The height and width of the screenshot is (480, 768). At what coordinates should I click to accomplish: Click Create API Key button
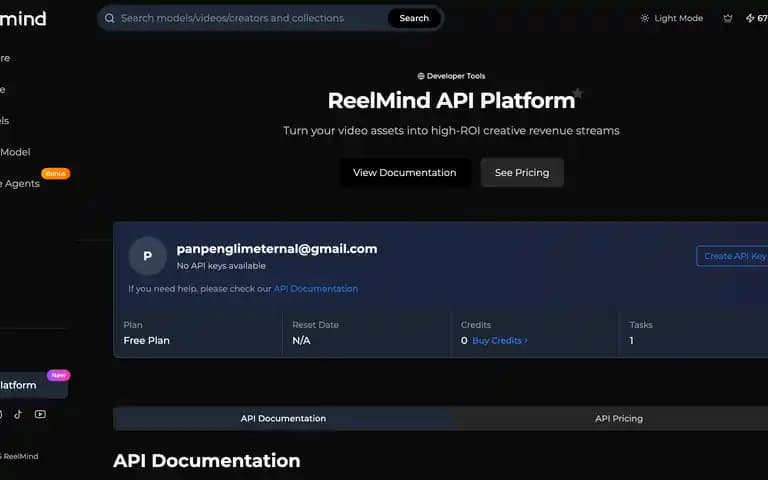point(733,256)
